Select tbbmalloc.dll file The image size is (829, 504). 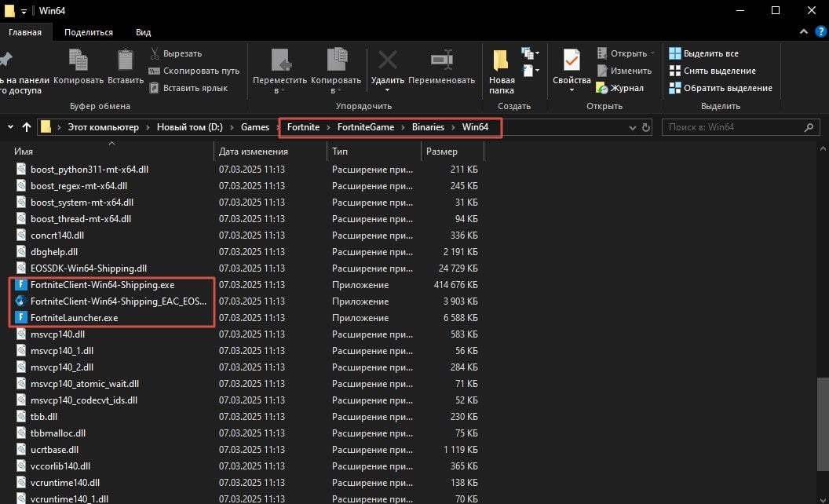[58, 433]
